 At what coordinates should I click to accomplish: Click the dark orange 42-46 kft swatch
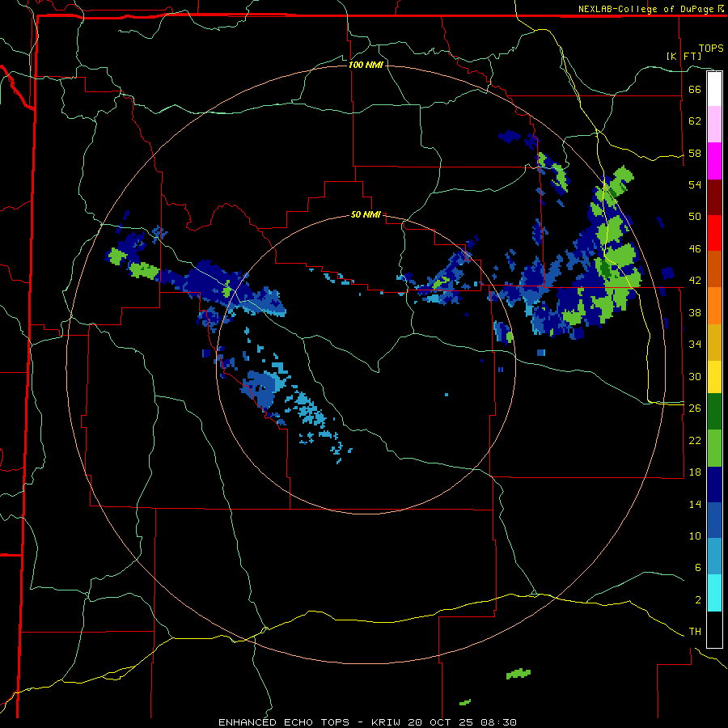pyautogui.click(x=714, y=269)
